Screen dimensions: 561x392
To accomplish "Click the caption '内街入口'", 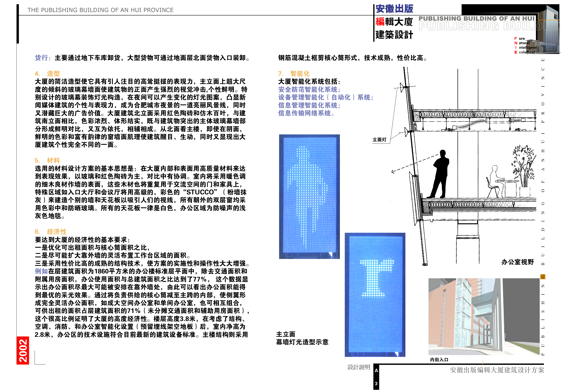I will click(439, 360).
